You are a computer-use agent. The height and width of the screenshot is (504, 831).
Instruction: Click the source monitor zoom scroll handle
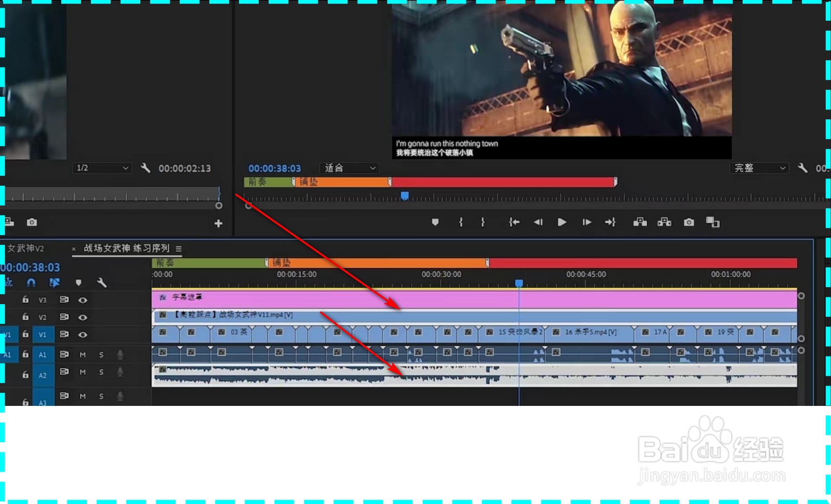click(219, 206)
